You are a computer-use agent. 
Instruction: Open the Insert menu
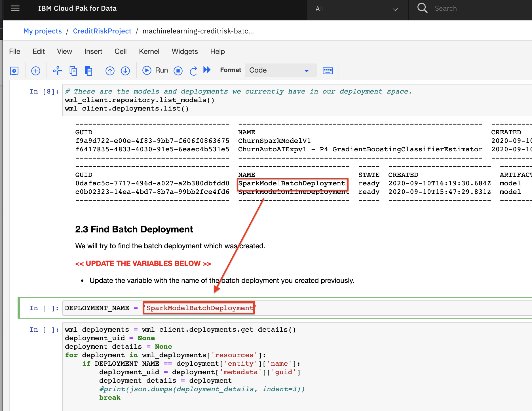pyautogui.click(x=93, y=51)
